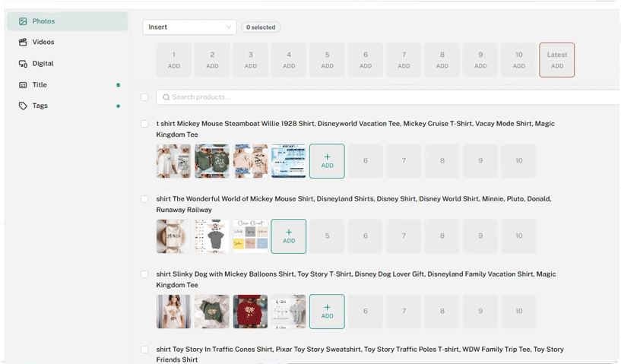Click the Title caption icon
Viewport: 621px width, 364px height.
23,85
